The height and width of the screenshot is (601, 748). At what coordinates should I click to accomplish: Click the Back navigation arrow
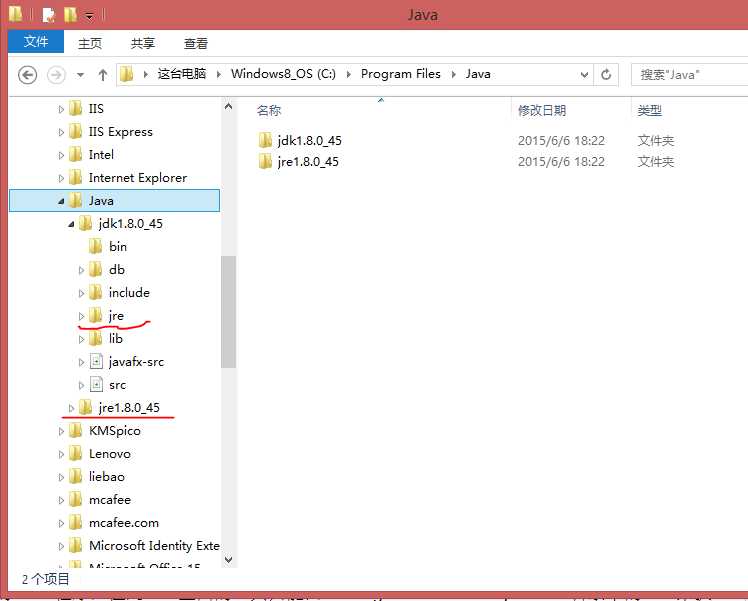tap(27, 75)
